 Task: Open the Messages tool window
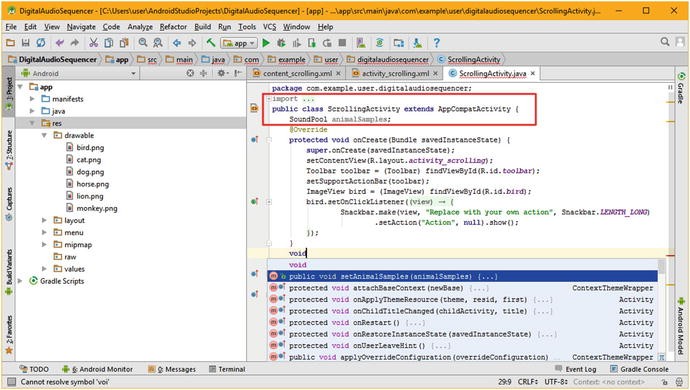click(x=172, y=369)
